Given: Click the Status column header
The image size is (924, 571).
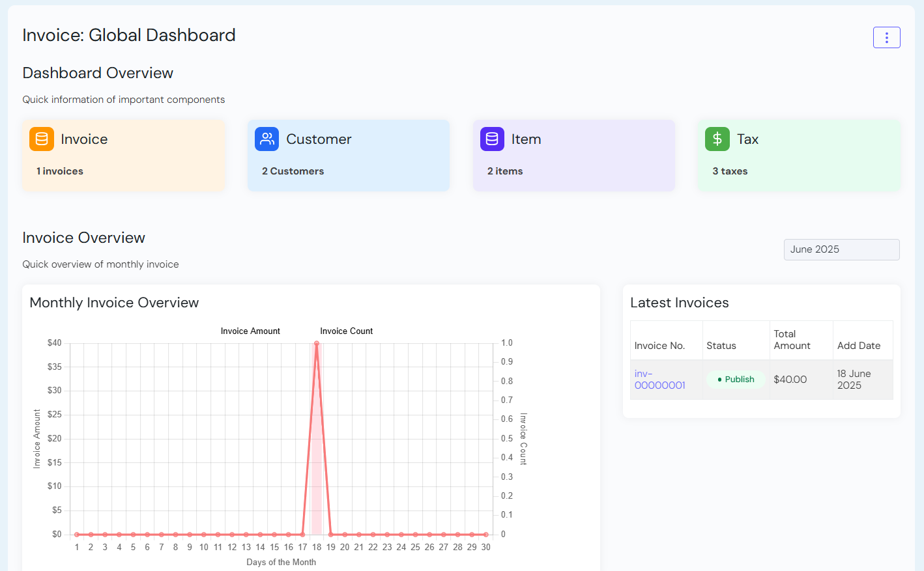Looking at the screenshot, I should (x=721, y=346).
